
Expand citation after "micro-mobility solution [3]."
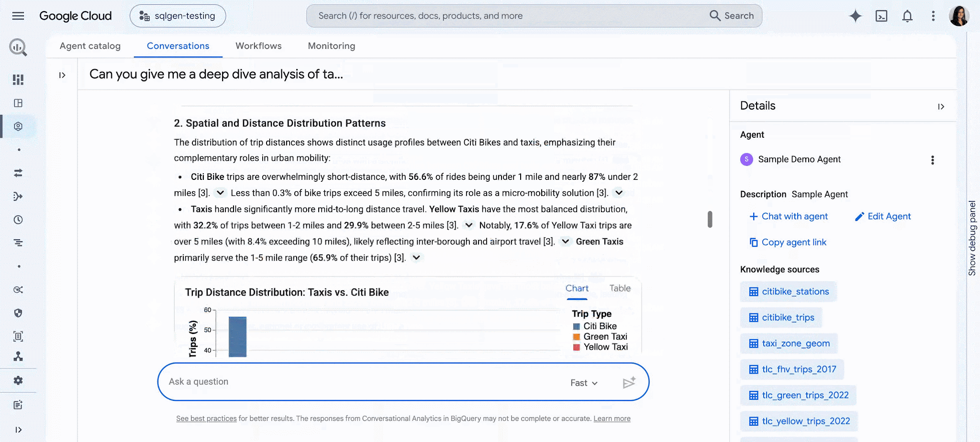619,192
